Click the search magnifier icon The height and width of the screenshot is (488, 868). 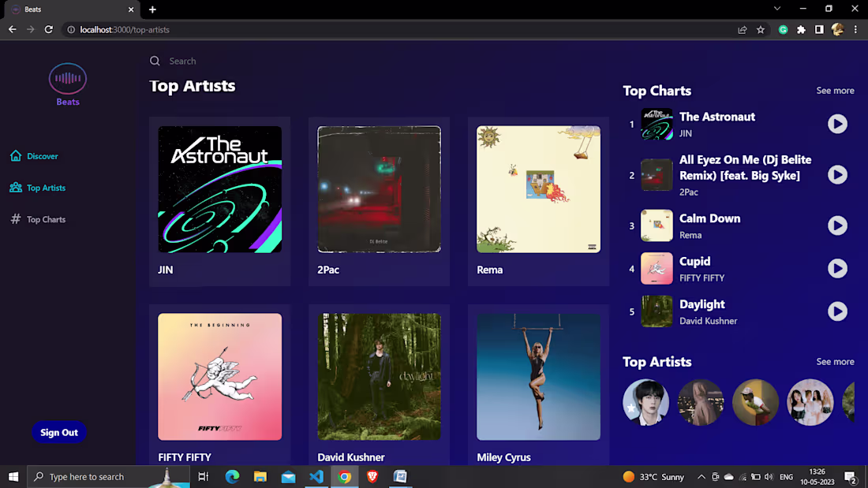coord(155,60)
